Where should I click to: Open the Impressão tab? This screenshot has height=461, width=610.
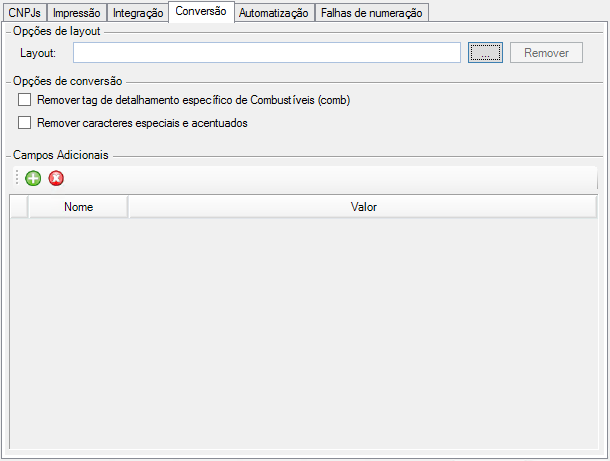tap(76, 13)
